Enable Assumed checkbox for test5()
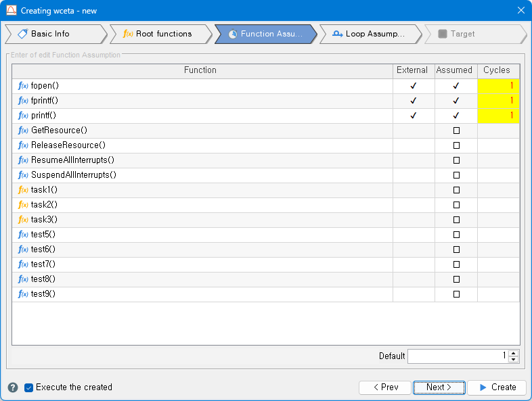532x401 pixels. pos(456,235)
